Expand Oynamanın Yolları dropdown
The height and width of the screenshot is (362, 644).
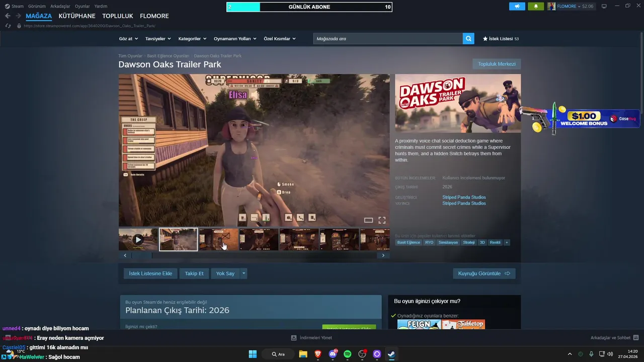[x=235, y=39]
